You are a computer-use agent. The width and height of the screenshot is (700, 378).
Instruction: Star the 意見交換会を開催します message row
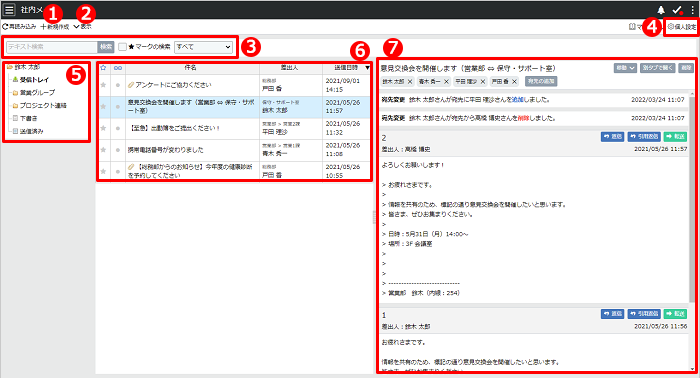104,107
